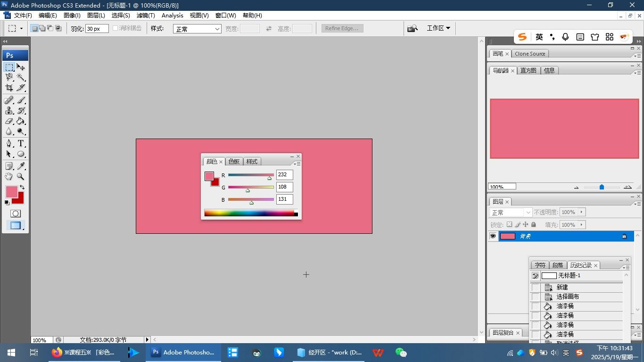
Task: Open the status bar document info arrow
Action: pyautogui.click(x=147, y=340)
